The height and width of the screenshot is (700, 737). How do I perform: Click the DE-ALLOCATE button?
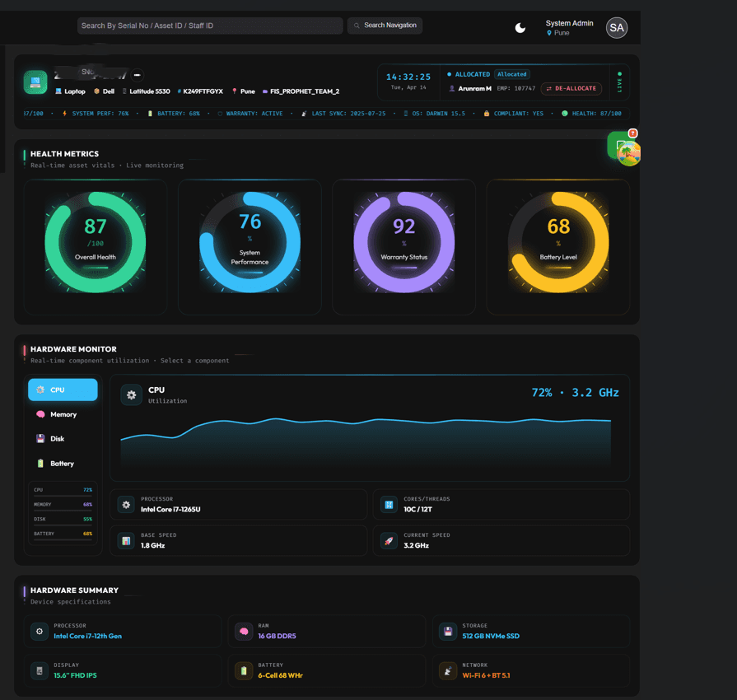point(571,88)
